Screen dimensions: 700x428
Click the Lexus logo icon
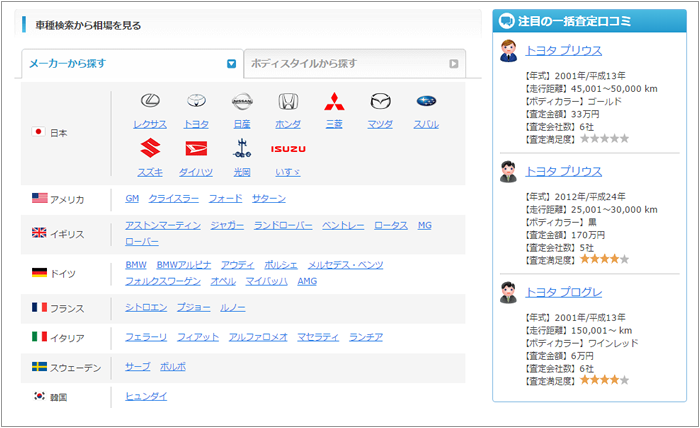[x=150, y=102]
